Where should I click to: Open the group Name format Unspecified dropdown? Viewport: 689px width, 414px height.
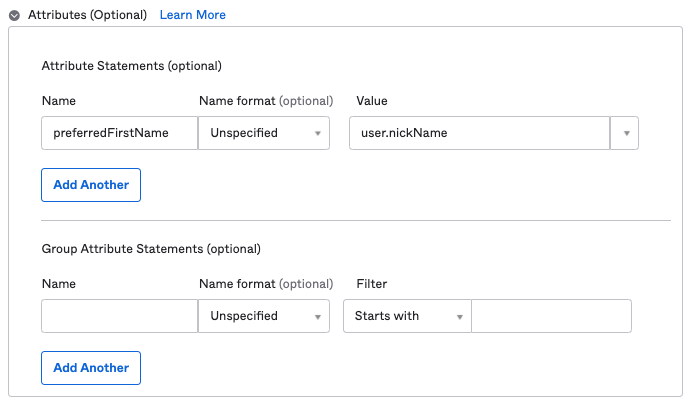(264, 316)
